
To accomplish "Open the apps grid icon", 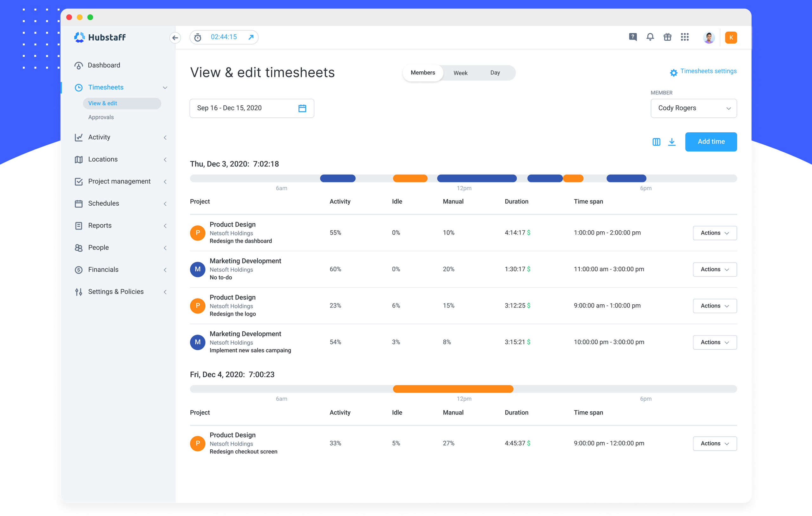I will click(x=684, y=37).
